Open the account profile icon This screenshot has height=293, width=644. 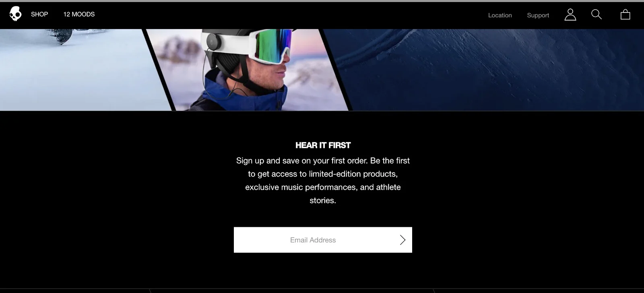(x=570, y=15)
